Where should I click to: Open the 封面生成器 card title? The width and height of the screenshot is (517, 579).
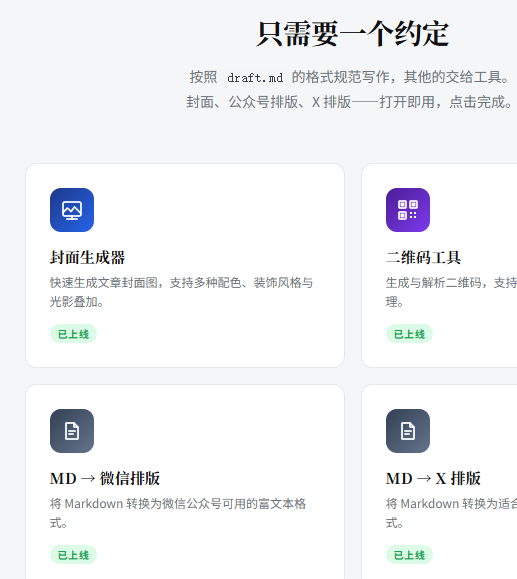[x=88, y=257]
